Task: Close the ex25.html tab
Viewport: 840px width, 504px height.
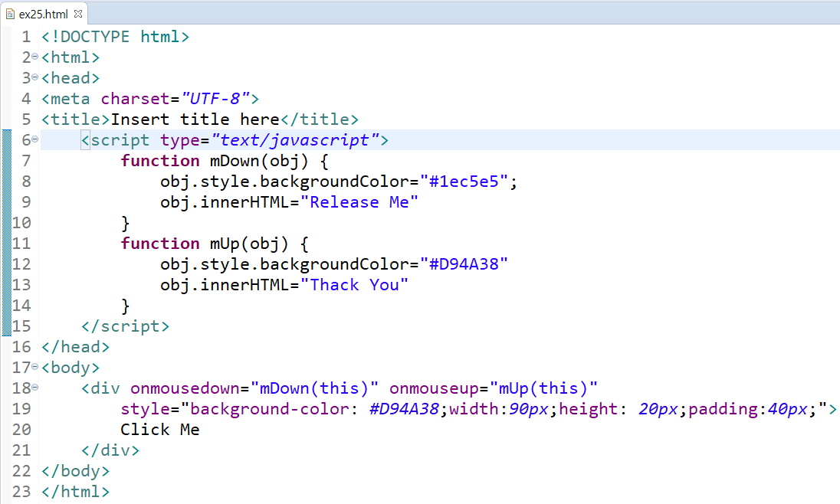Action: 78,14
